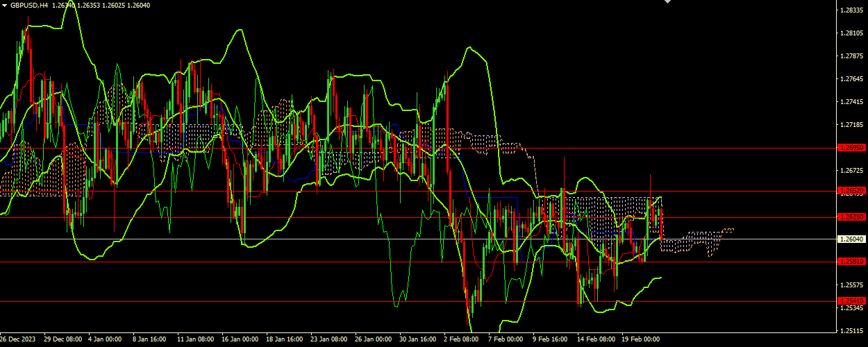This screenshot has height=347, width=868.
Task: Select the red 1.26520 price level label
Action: (851, 191)
